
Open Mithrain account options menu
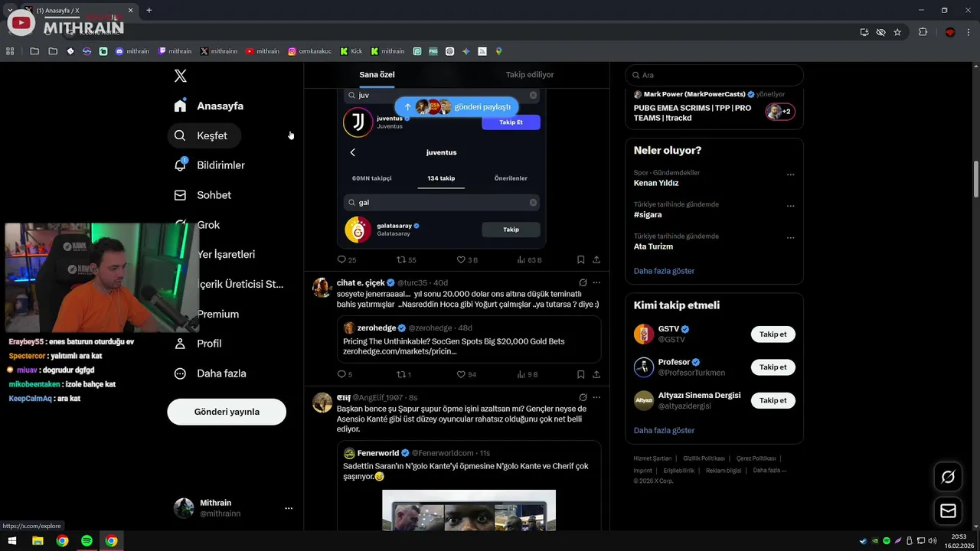point(289,508)
